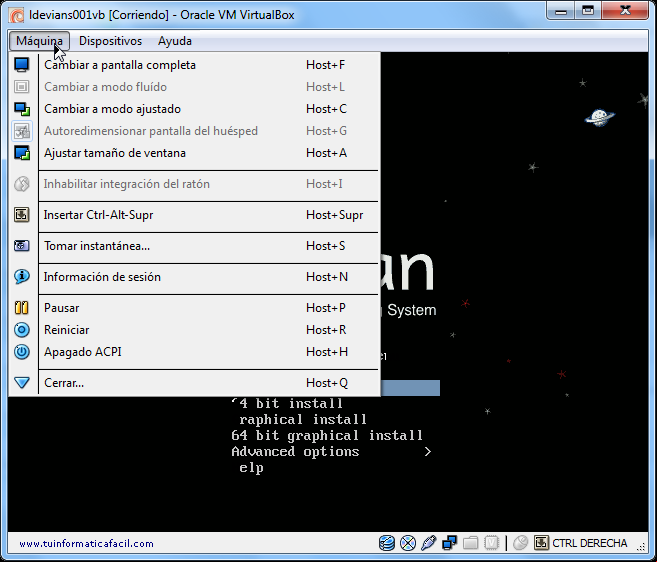Viewport: 657px width, 562px height.
Task: Select the '4 bit install' boot line
Action: (287, 404)
